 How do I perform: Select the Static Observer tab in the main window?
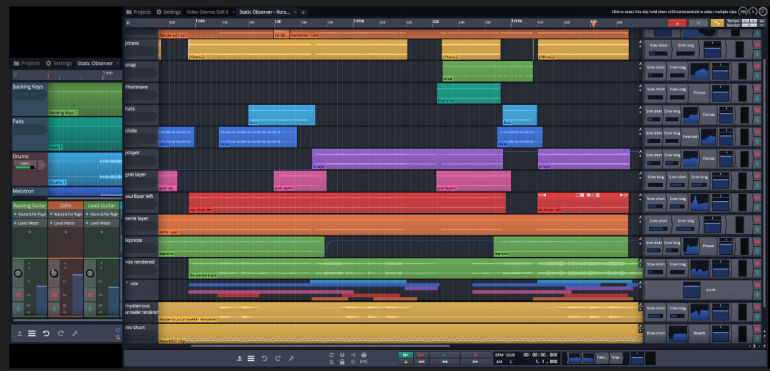[x=266, y=12]
